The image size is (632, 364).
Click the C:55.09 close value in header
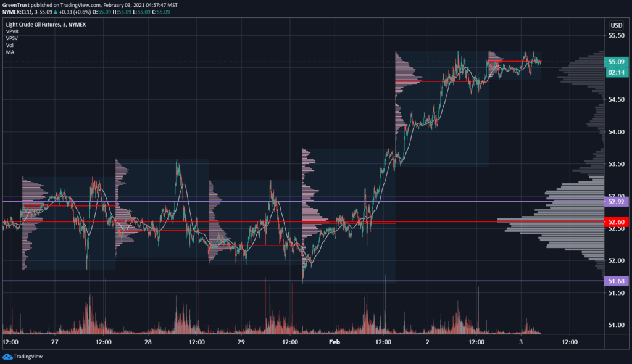161,12
